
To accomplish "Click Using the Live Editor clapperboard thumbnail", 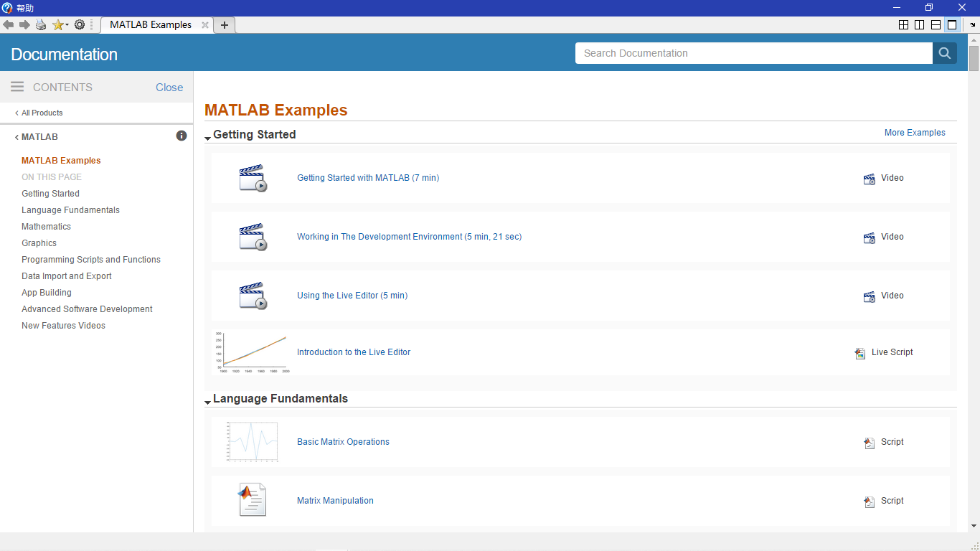I will (x=253, y=296).
